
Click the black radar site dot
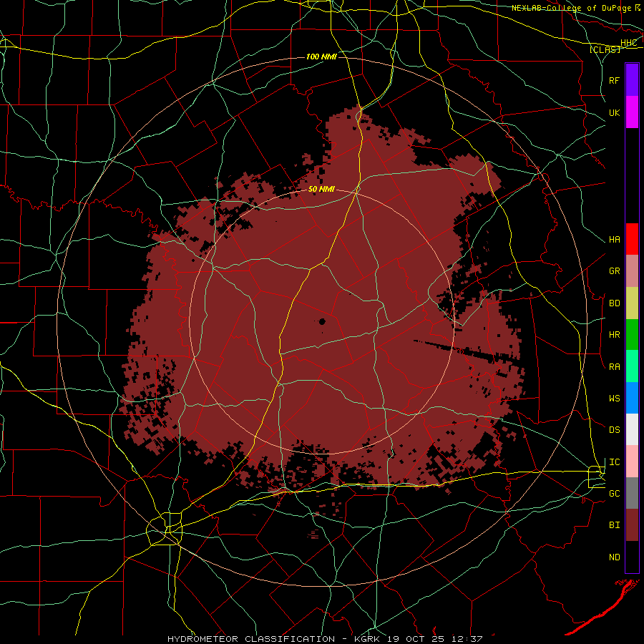click(322, 321)
